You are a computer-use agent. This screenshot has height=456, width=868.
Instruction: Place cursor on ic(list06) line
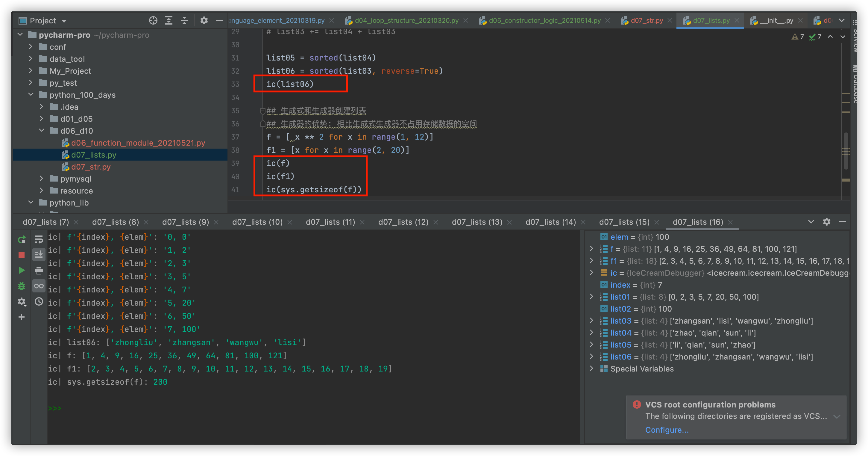[290, 84]
